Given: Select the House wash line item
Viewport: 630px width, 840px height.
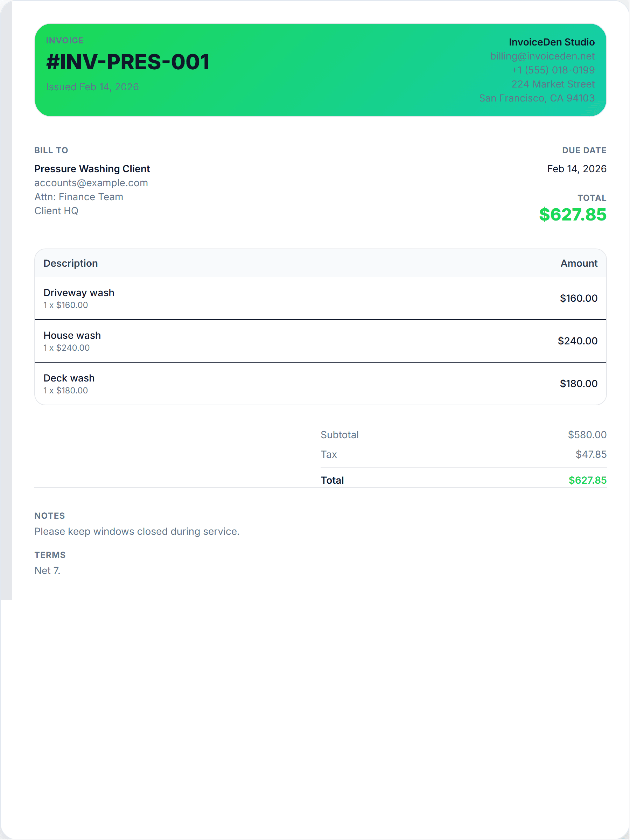Looking at the screenshot, I should (72, 335).
